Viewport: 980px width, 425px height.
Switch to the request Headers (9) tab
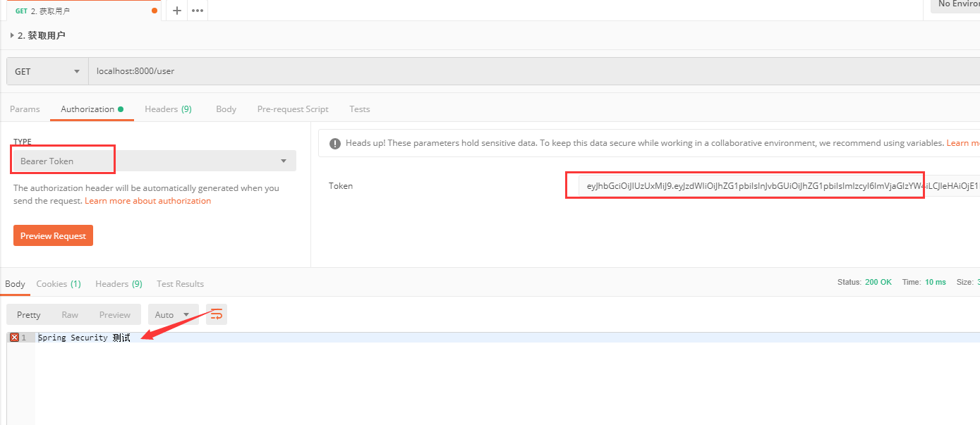(168, 109)
